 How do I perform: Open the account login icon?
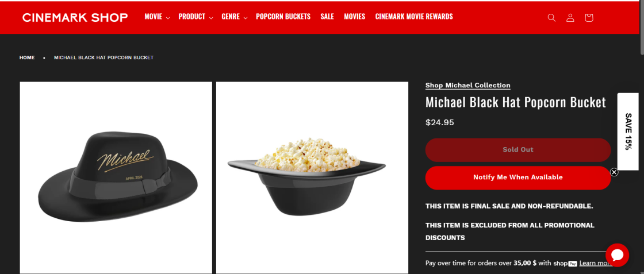570,18
